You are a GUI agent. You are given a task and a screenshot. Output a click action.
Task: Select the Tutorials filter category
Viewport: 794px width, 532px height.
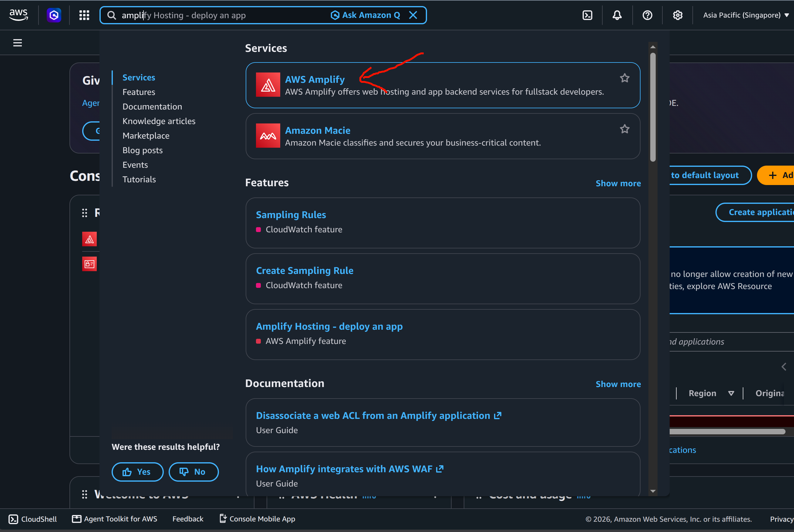click(139, 180)
